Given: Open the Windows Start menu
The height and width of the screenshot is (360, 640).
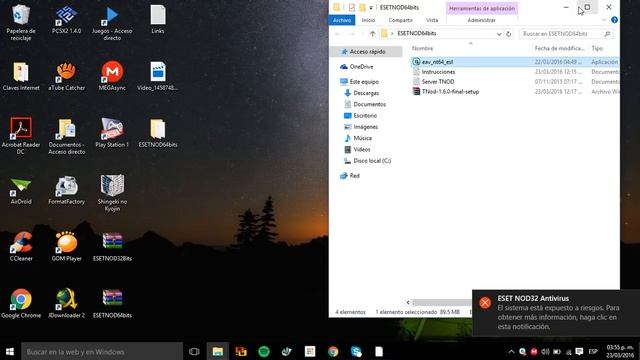Looking at the screenshot, I should click(10, 351).
